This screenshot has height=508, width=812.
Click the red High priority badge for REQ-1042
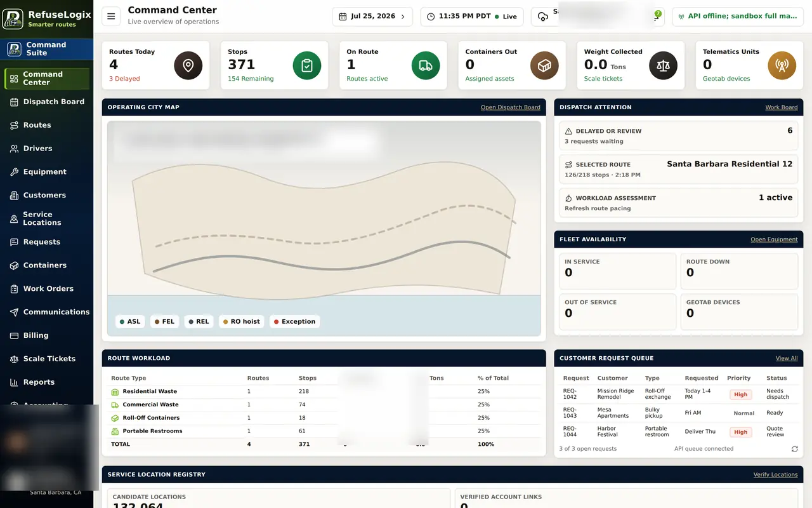pos(740,394)
